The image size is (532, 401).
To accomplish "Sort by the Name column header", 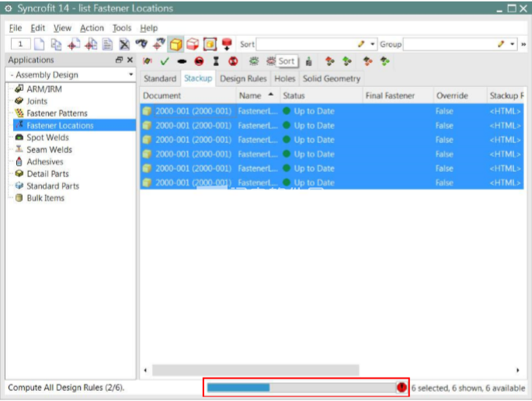I will click(258, 96).
